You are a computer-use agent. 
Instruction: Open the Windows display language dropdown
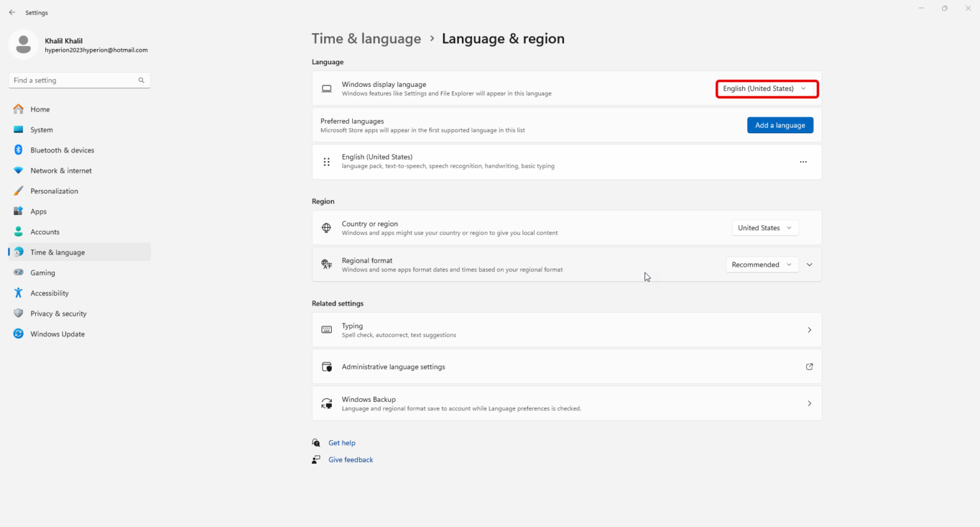pyautogui.click(x=766, y=89)
